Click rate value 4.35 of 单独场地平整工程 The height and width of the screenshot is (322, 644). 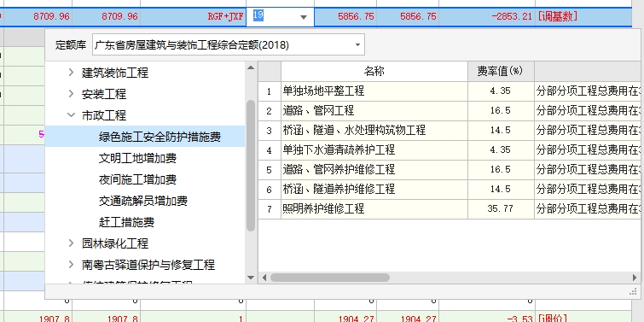tap(501, 91)
